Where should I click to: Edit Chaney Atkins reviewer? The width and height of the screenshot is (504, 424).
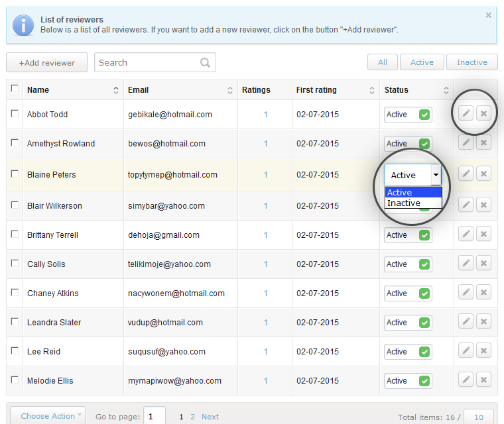click(466, 292)
